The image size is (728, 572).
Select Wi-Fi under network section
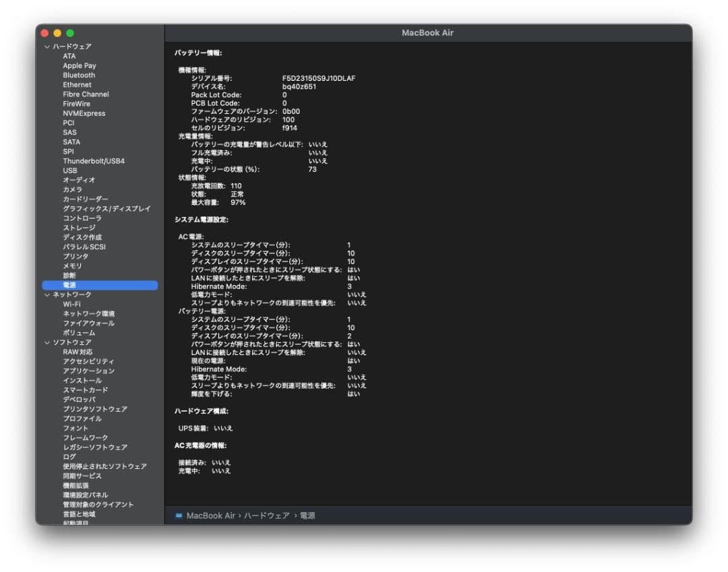[71, 304]
